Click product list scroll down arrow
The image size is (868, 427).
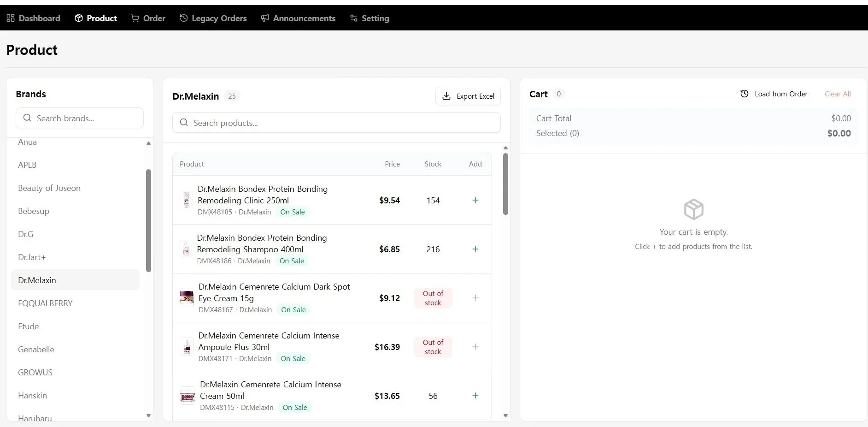click(505, 415)
